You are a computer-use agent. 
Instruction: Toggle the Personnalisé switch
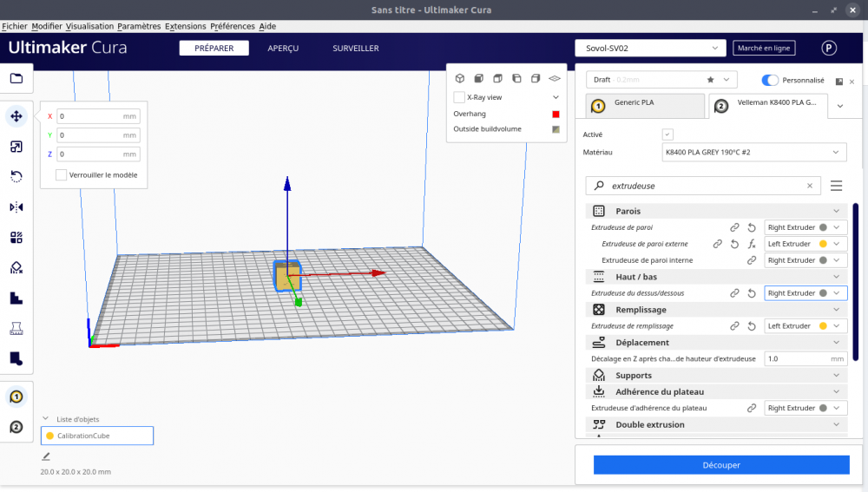769,80
